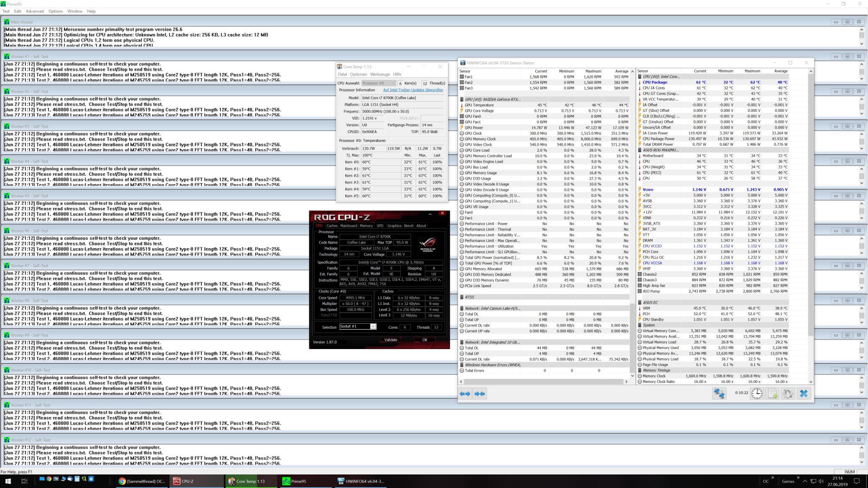Image resolution: width=868 pixels, height=488 pixels.
Task: Open Windows Start menu
Action: point(8,481)
